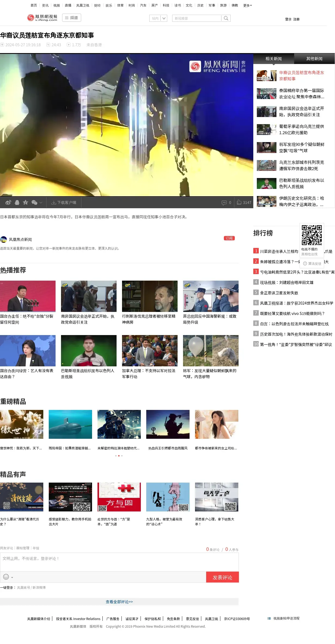
Task: Open 九型人格 audio program cover
Action: [x=168, y=497]
